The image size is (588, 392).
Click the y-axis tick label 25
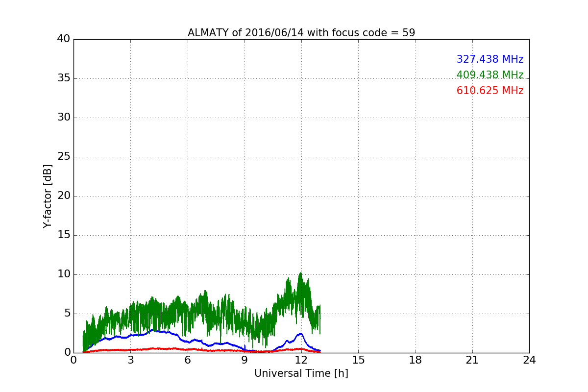point(64,157)
